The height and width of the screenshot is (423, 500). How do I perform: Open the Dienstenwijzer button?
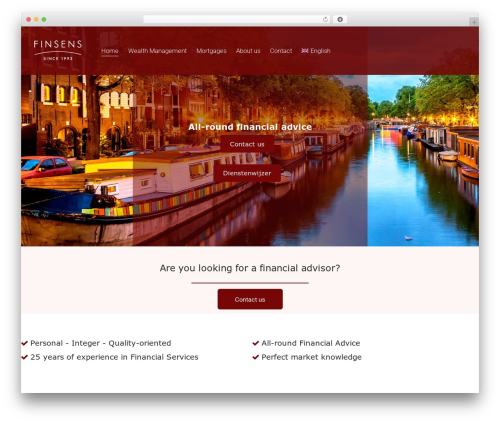[x=247, y=173]
